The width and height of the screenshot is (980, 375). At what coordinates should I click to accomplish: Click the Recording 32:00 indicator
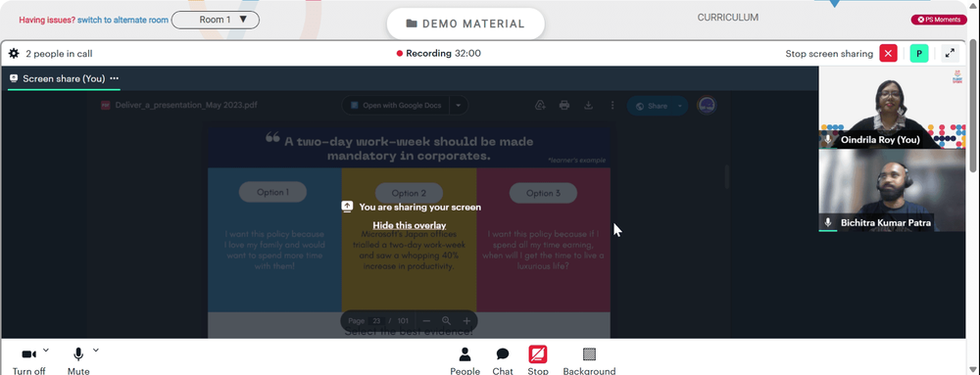[439, 54]
